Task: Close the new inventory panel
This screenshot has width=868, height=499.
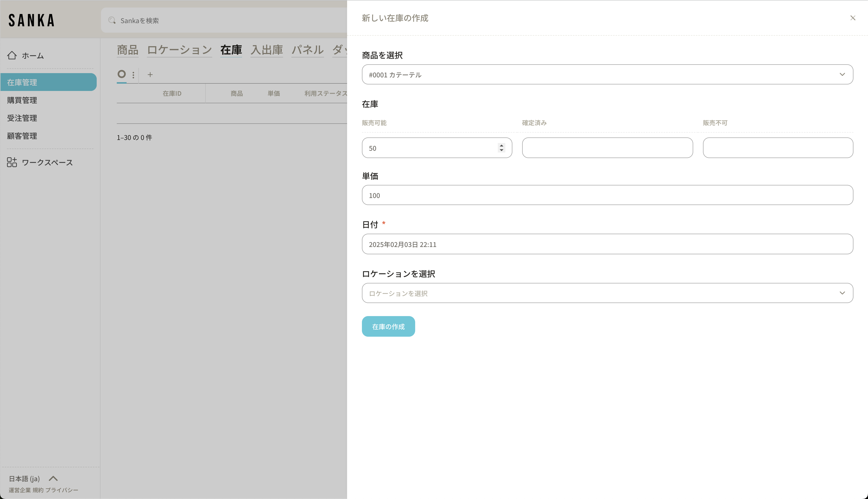Action: pyautogui.click(x=853, y=18)
